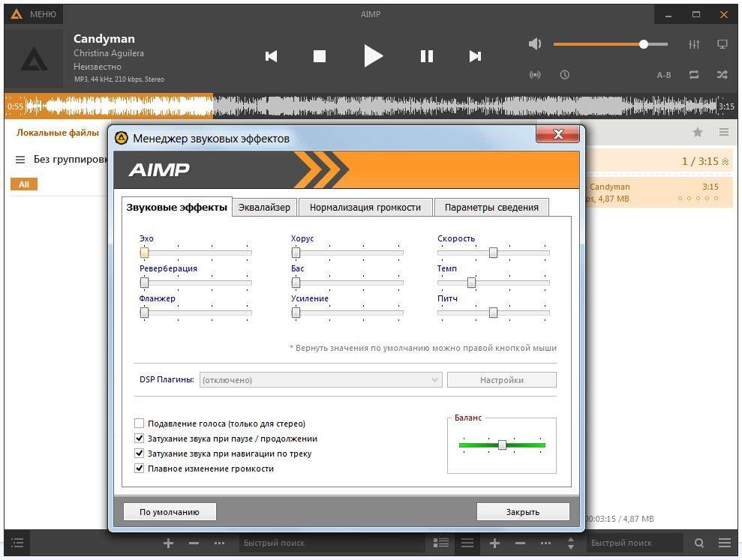
Task: Add item with left bottom plus icon
Action: point(168,544)
